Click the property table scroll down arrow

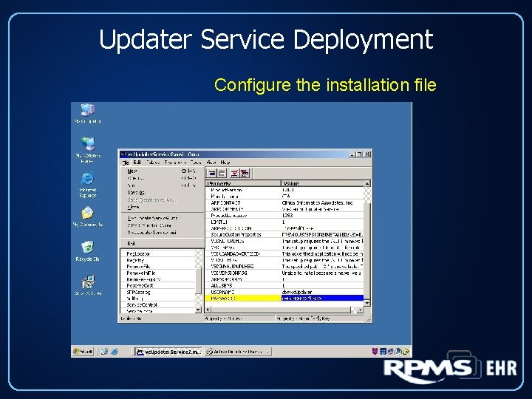[367, 303]
